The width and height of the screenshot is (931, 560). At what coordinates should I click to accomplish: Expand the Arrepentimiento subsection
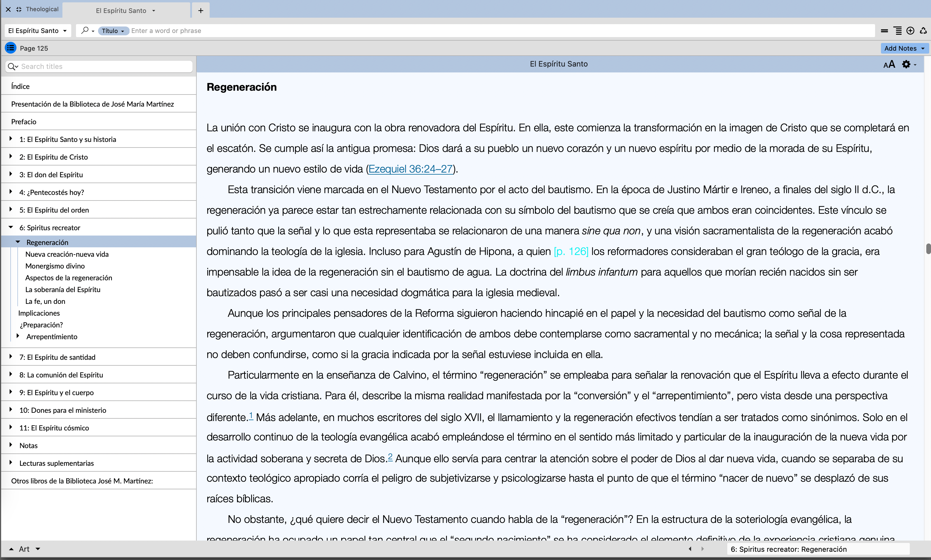18,336
